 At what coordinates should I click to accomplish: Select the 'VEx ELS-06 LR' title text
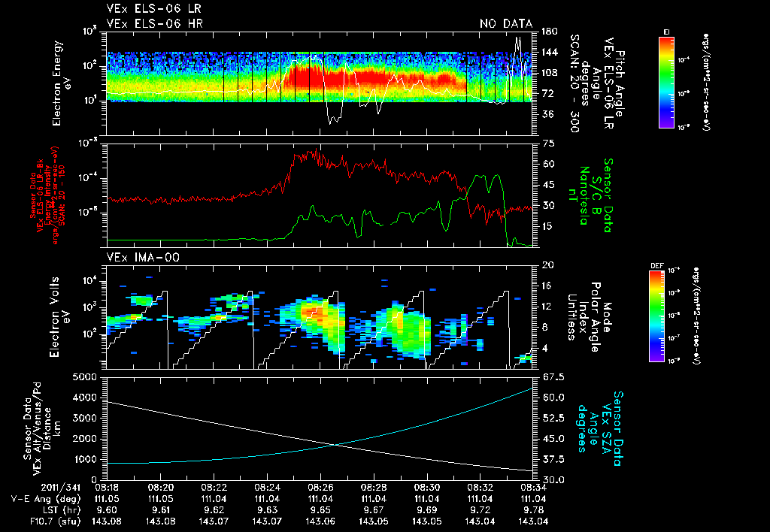[153, 9]
